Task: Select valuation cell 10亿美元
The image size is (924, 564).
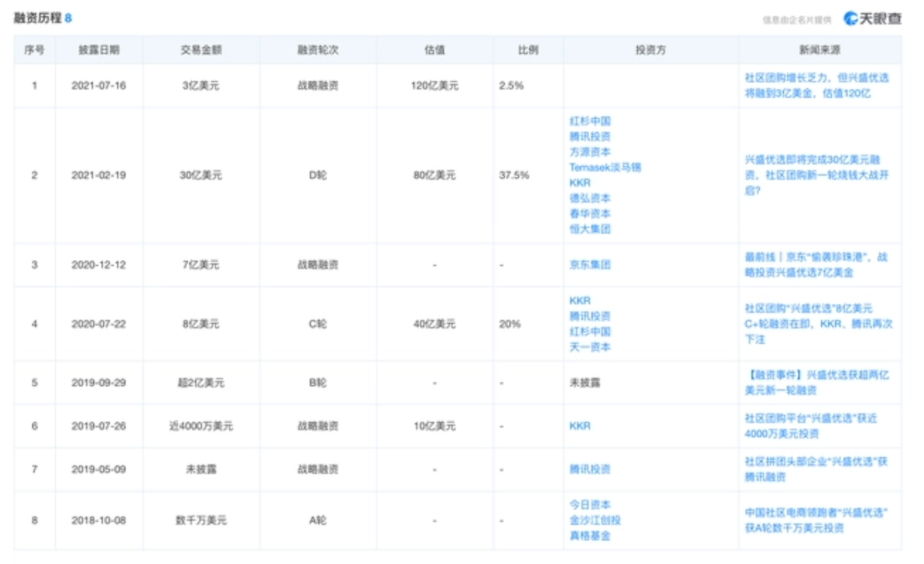Action: [x=434, y=426]
